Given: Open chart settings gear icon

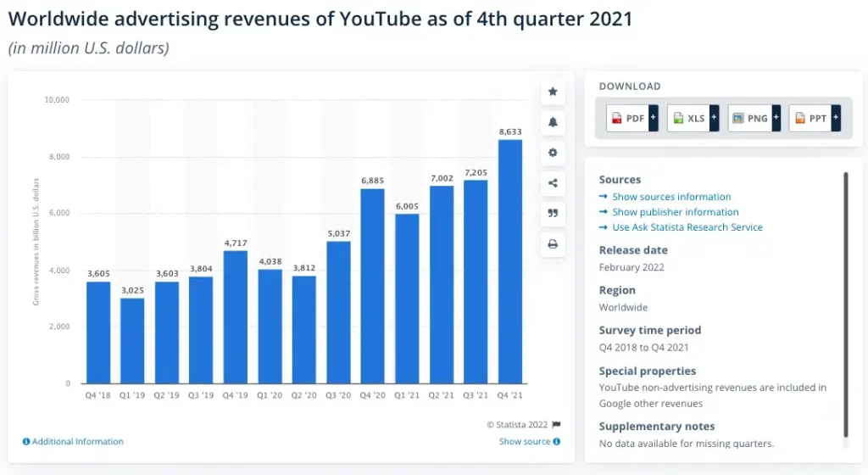Looking at the screenshot, I should click(553, 153).
